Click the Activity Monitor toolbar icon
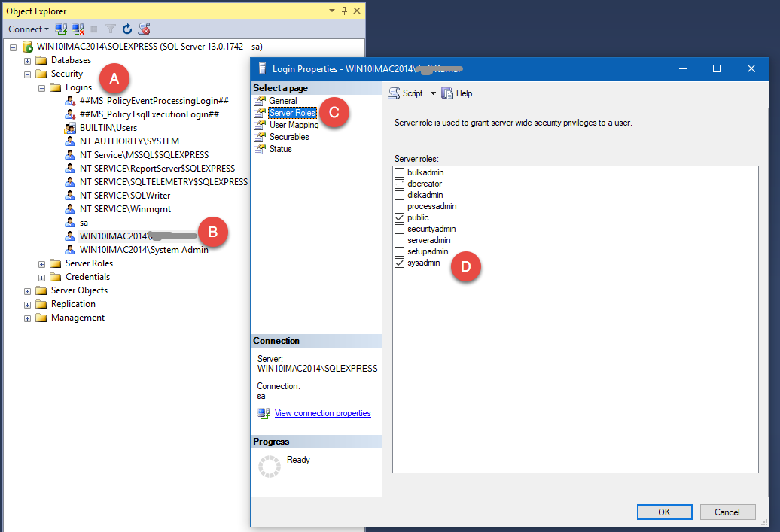Image resolution: width=780 pixels, height=532 pixels. click(x=145, y=29)
